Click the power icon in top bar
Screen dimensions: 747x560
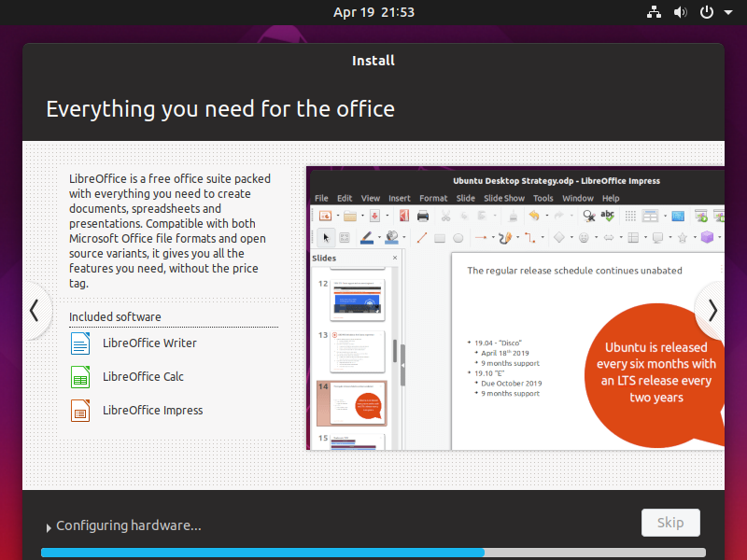pyautogui.click(x=707, y=12)
